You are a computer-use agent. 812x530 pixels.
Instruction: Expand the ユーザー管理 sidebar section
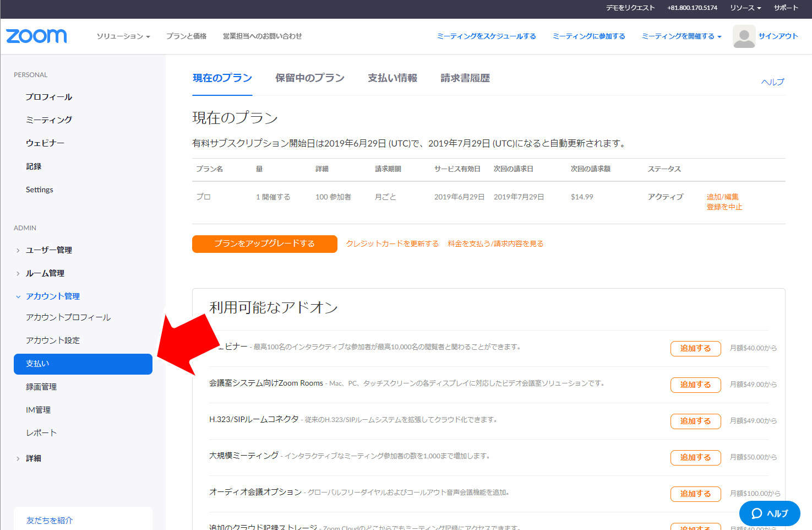[x=48, y=250]
